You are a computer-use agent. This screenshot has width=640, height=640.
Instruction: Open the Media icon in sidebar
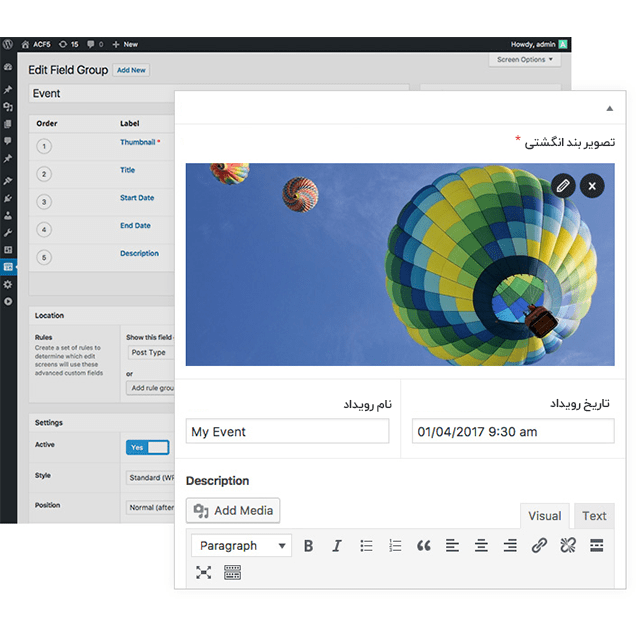8,107
